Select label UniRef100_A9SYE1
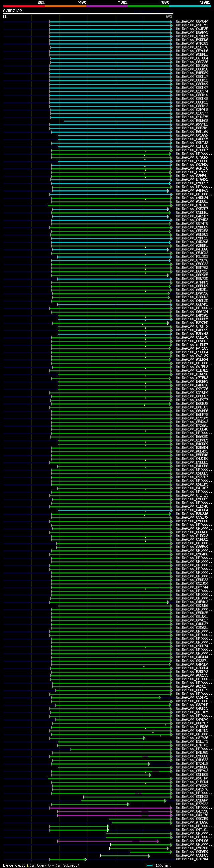Screen dimensions: 214x868 192,125
